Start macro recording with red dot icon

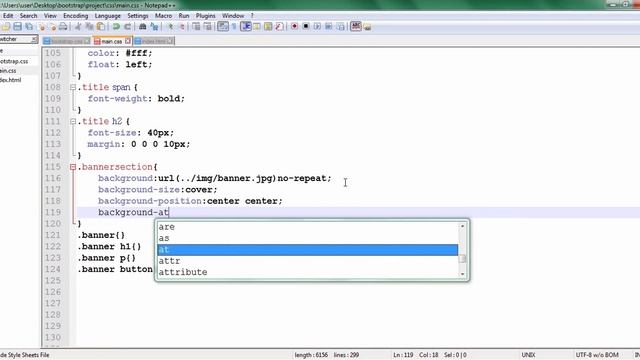point(294,27)
